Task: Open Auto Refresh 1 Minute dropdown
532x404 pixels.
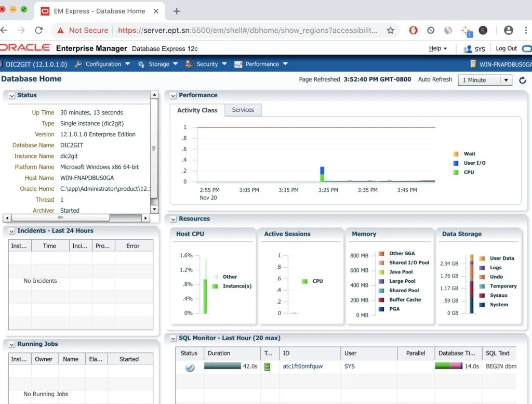Action: [485, 80]
